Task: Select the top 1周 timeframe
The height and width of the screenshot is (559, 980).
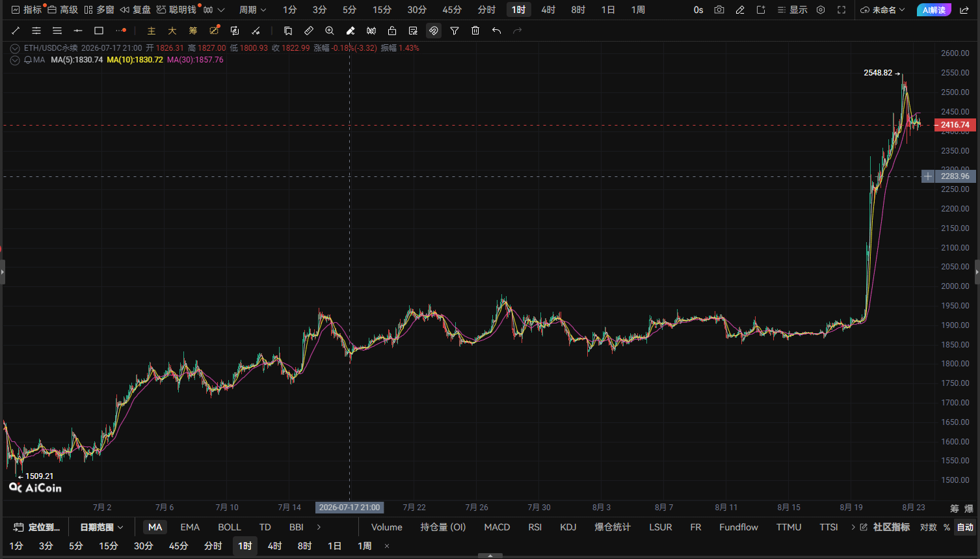Action: click(x=638, y=10)
